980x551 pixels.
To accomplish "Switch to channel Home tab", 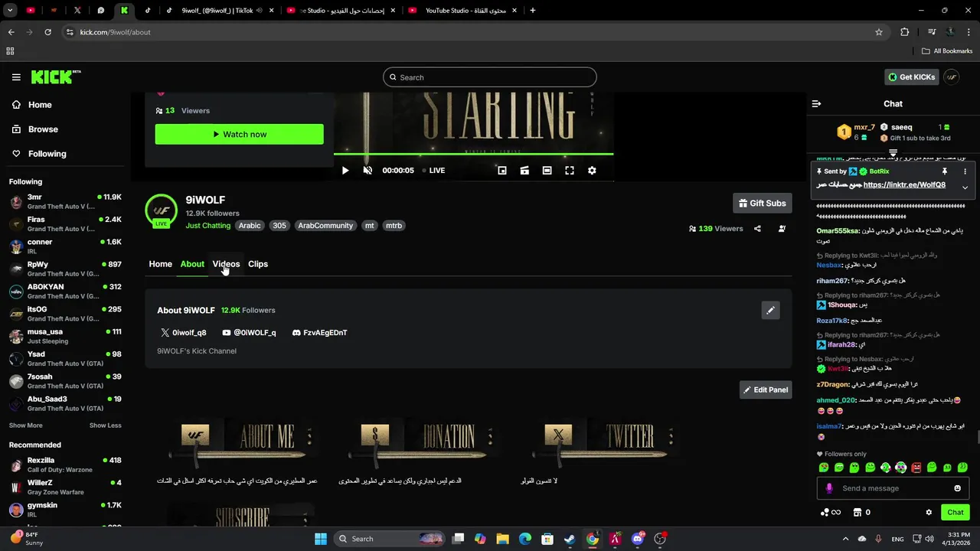I will point(160,264).
